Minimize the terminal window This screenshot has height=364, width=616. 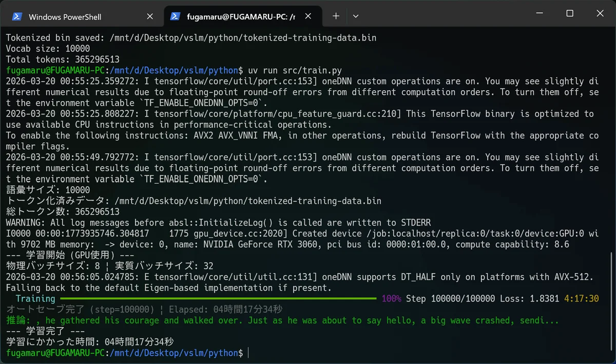click(538, 14)
